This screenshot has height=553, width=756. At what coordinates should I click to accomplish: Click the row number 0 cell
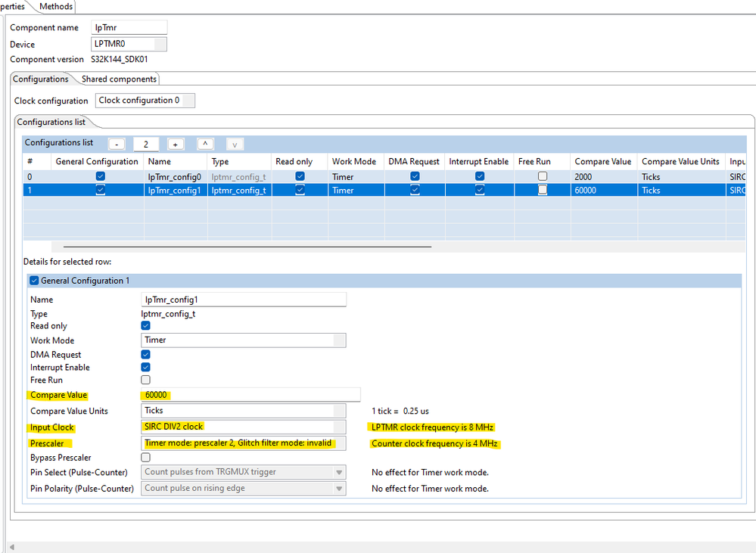coord(36,177)
